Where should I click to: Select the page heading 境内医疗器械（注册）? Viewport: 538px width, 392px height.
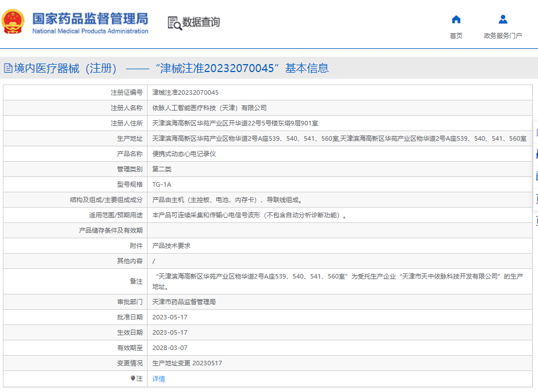tap(65, 68)
